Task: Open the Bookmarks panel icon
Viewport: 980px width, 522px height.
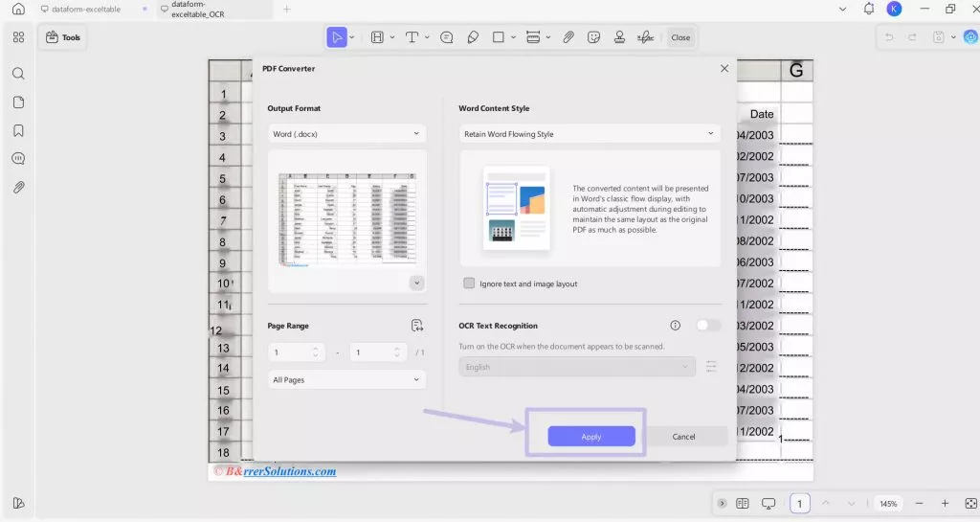Action: pos(19,130)
